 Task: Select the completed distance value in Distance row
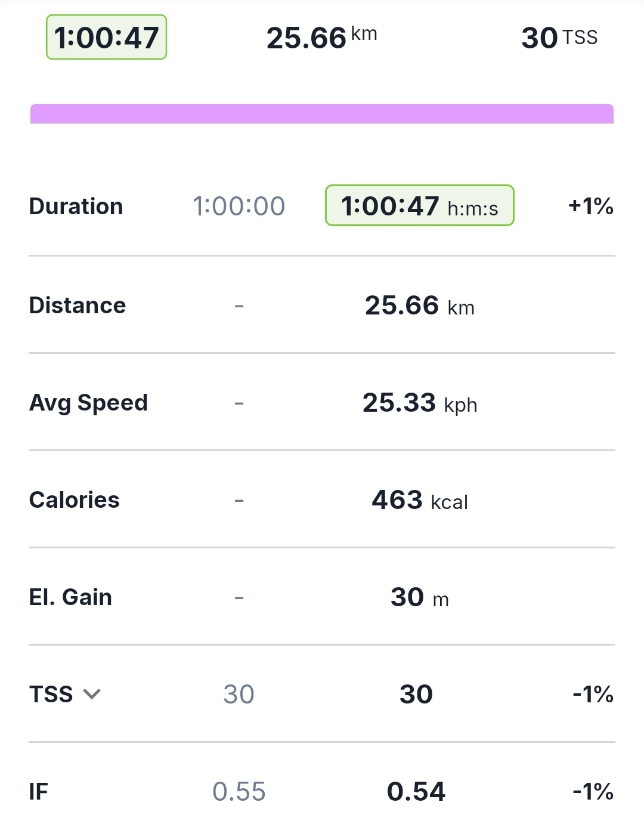tap(419, 306)
